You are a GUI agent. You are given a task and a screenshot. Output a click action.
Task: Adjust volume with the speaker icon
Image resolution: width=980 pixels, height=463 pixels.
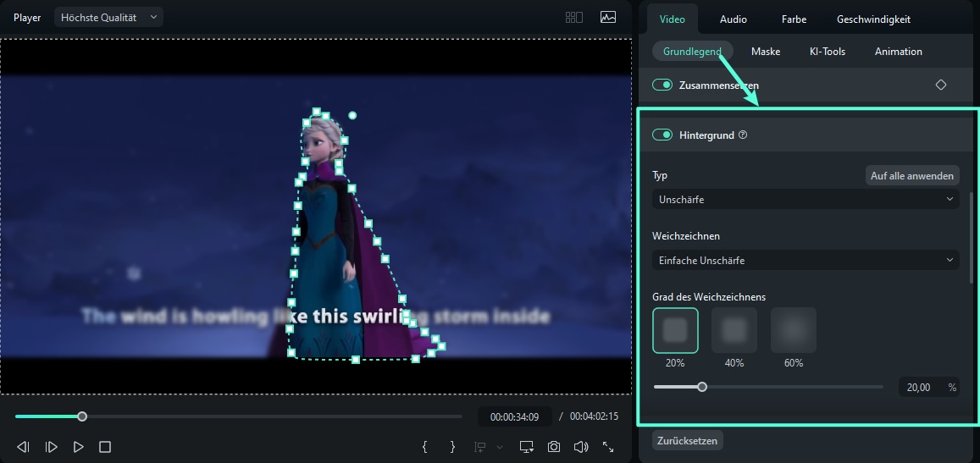tap(580, 447)
